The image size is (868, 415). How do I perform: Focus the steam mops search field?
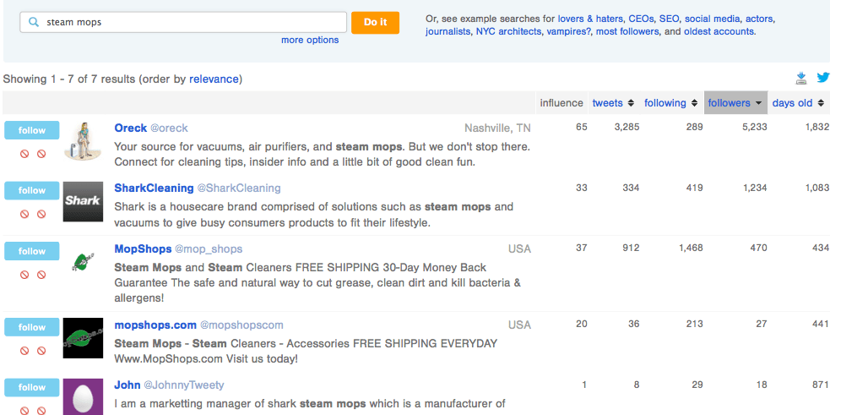pos(183,22)
